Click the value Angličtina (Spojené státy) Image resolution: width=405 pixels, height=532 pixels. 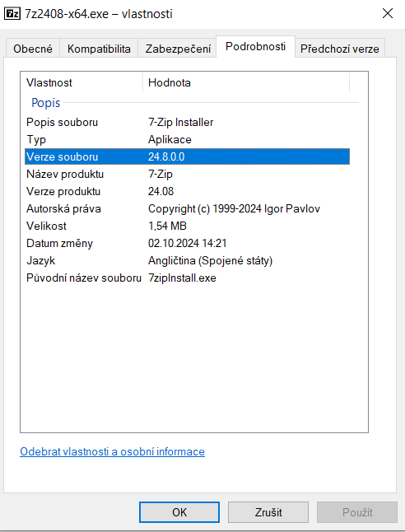point(210,260)
